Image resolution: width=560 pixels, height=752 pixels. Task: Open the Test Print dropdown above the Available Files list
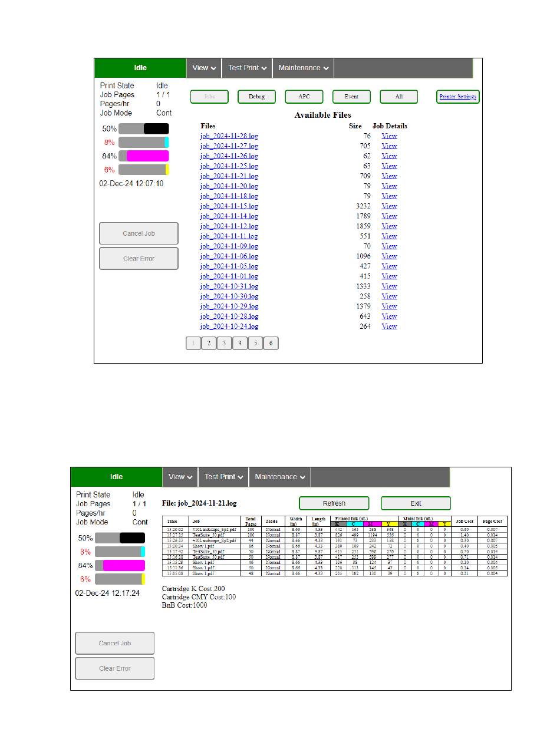tap(248, 68)
